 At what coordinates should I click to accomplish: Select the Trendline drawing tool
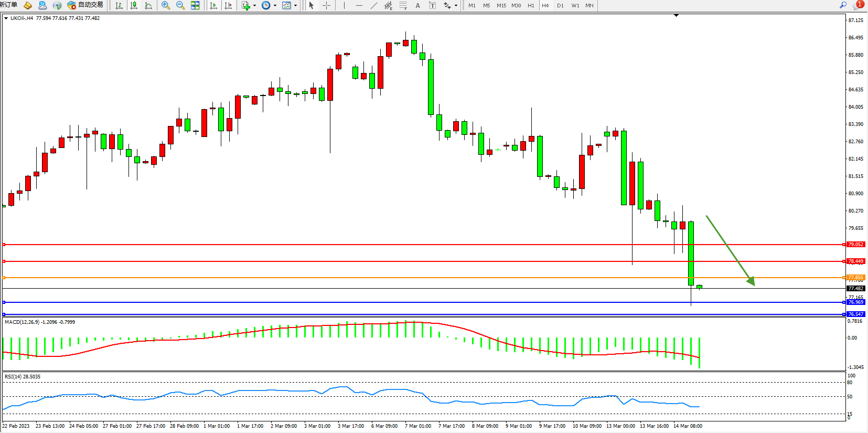coord(373,5)
